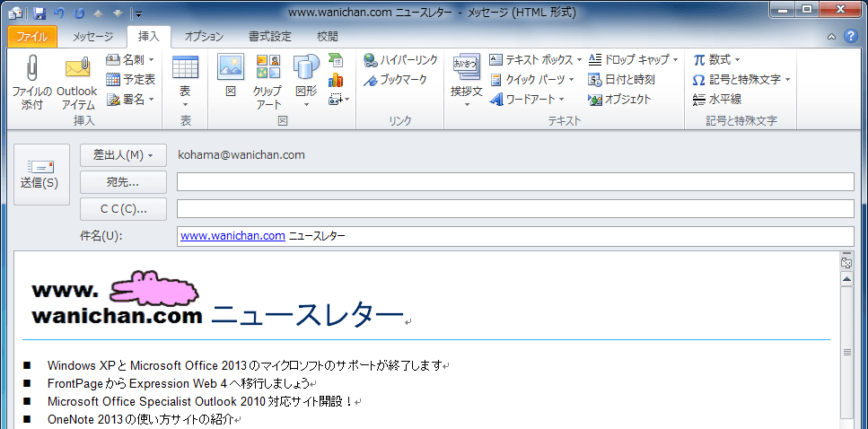The height and width of the screenshot is (429, 868).
Task: Click the CC(C)... button
Action: pyautogui.click(x=124, y=209)
